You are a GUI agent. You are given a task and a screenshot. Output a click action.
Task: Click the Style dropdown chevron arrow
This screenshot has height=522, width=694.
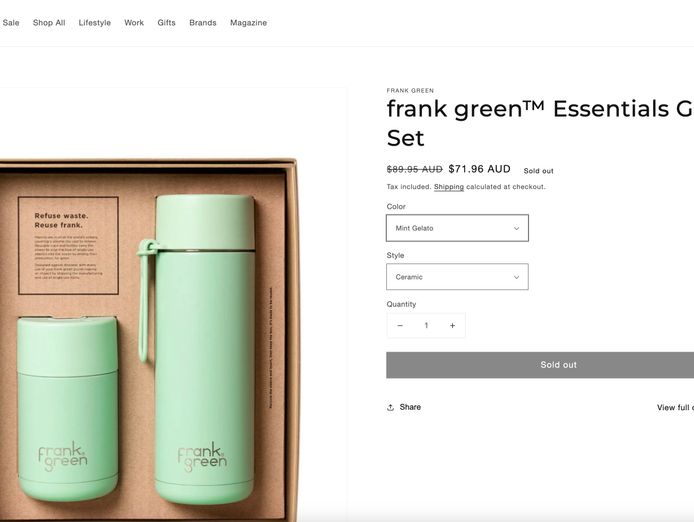point(516,277)
